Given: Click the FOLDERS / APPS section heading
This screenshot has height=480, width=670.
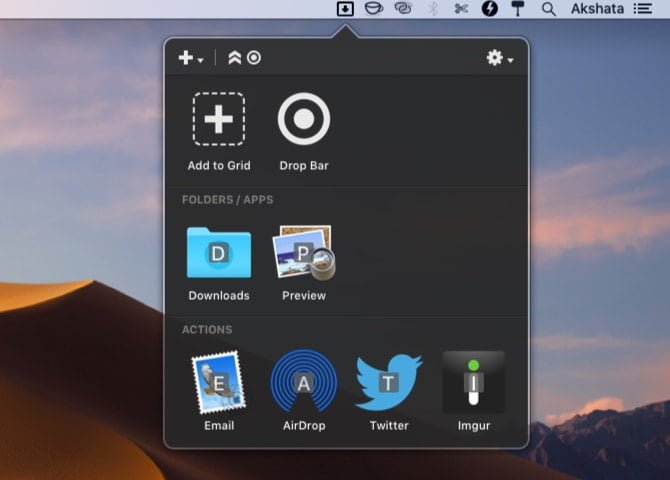Looking at the screenshot, I should (x=227, y=200).
